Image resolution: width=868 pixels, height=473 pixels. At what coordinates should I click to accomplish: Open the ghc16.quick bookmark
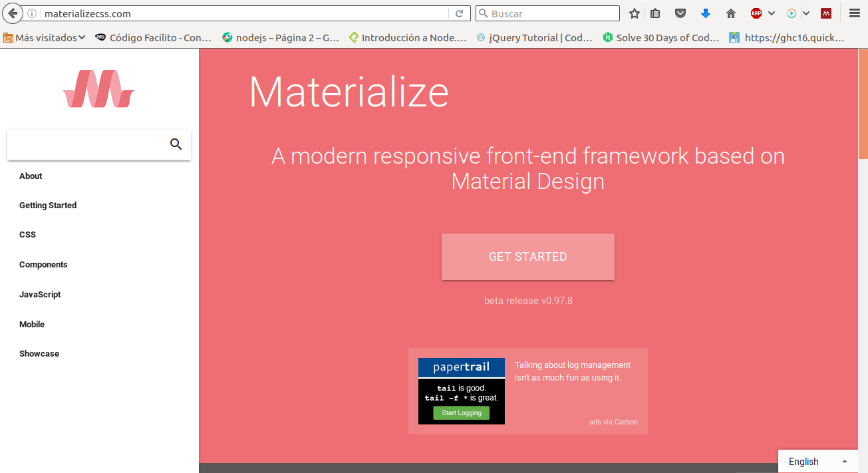click(788, 38)
